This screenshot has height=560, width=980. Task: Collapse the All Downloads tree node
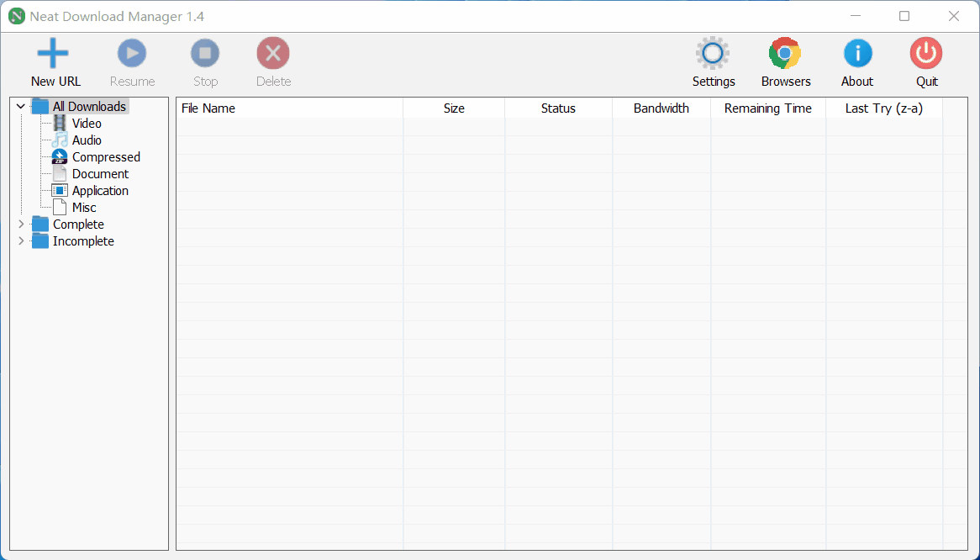point(21,106)
